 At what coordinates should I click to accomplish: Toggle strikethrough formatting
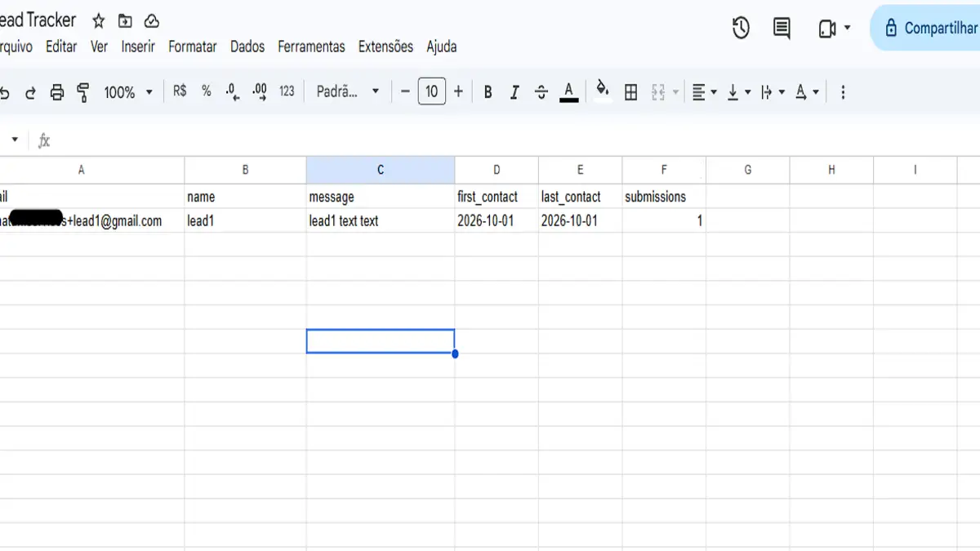[541, 92]
